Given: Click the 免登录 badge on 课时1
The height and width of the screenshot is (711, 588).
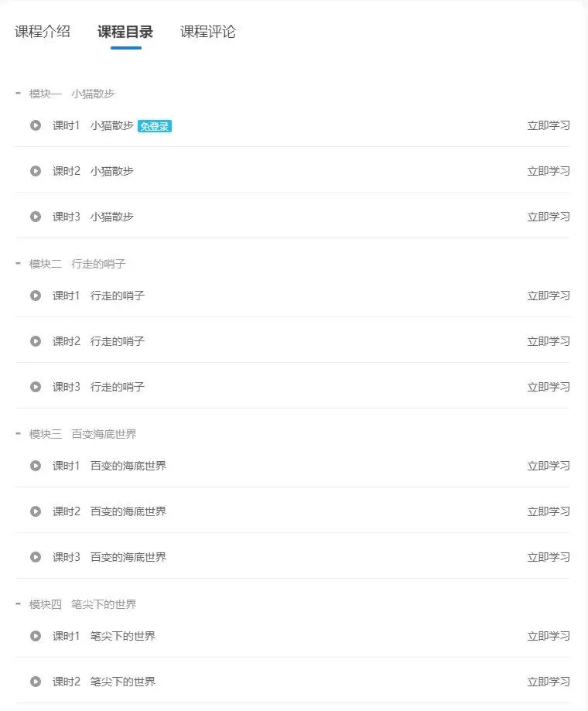Looking at the screenshot, I should [x=155, y=126].
